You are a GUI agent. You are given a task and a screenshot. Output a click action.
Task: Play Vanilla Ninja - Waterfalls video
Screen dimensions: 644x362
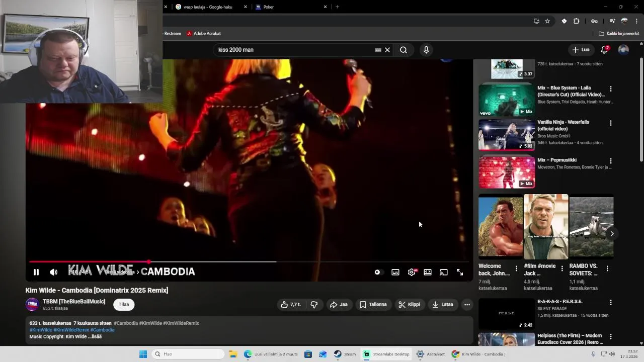[507, 135]
